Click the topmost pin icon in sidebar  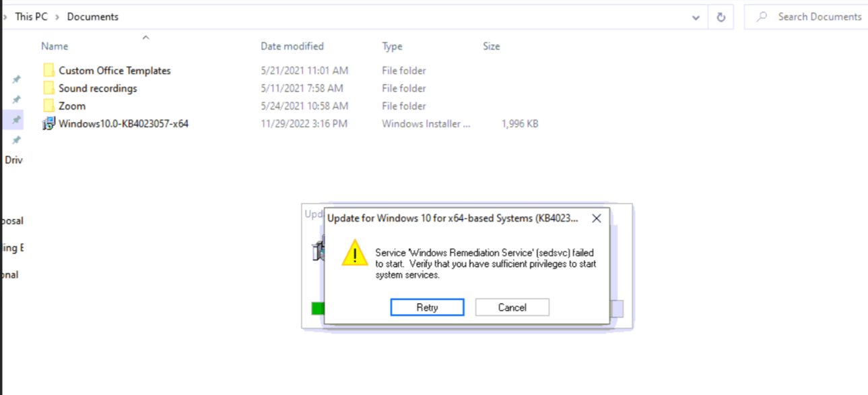pos(16,80)
